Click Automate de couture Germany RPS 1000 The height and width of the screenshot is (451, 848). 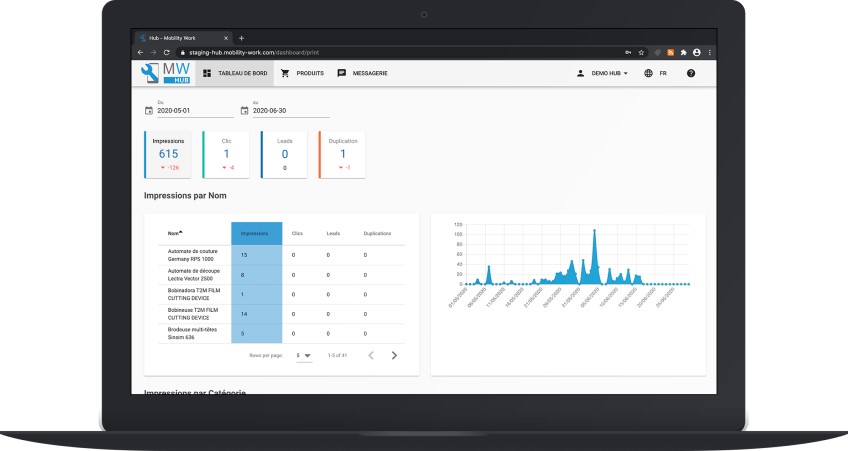(x=193, y=255)
